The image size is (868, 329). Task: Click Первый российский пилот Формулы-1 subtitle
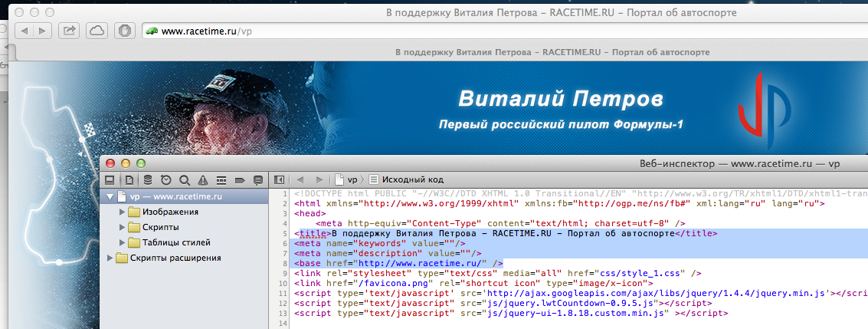pos(561,125)
